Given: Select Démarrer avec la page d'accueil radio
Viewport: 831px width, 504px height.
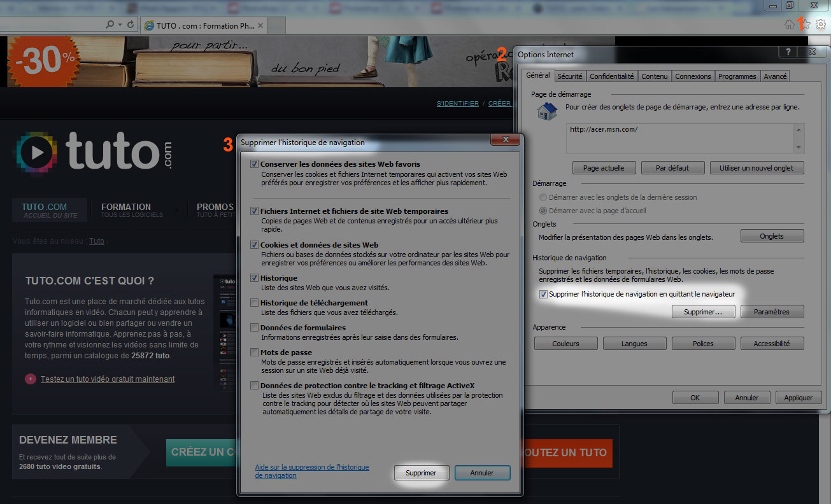Looking at the screenshot, I should point(543,211).
